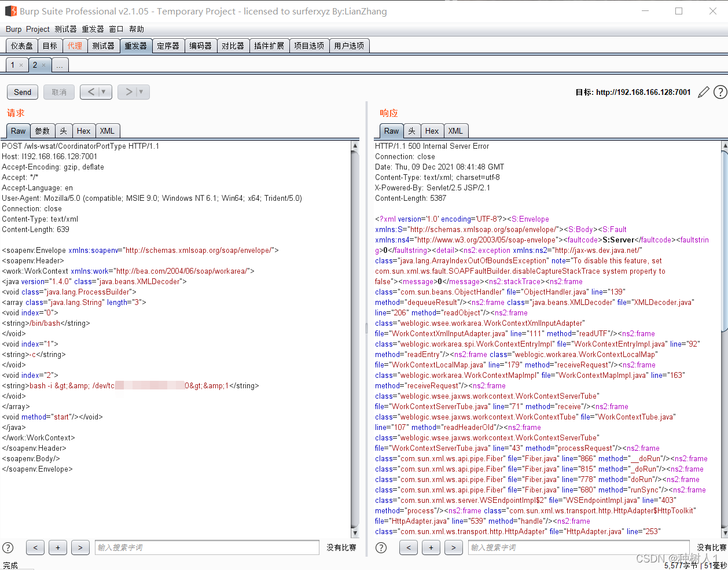Close Repeater sub-tab 2
The image size is (728, 570).
tap(44, 65)
